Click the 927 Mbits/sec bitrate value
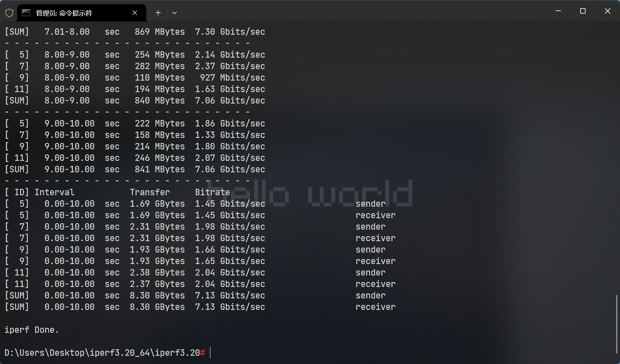Image resolution: width=620 pixels, height=364 pixels. tap(232, 78)
